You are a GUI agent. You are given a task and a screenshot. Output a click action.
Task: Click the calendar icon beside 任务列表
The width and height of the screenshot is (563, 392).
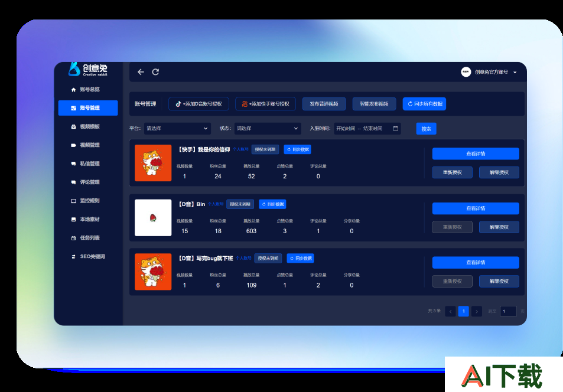click(74, 238)
